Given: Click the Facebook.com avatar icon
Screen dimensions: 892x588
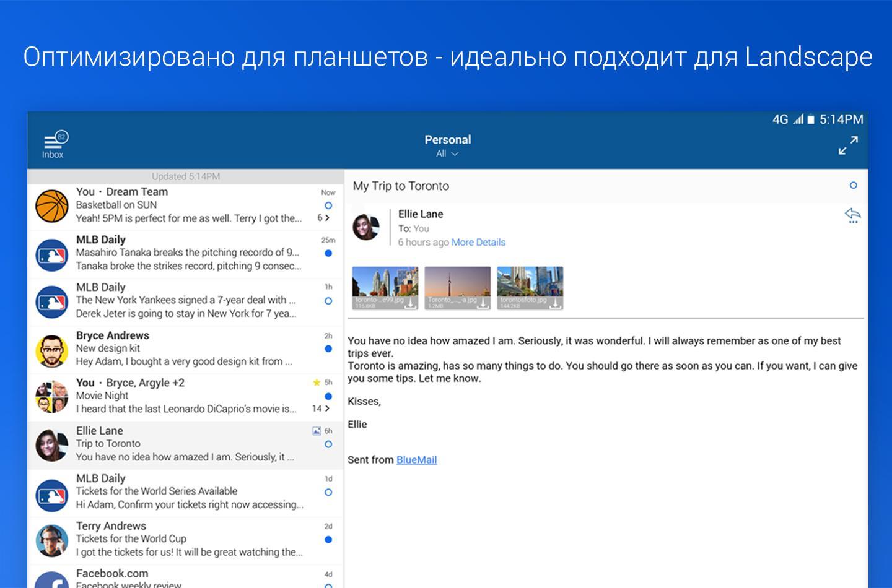Looking at the screenshot, I should tap(51, 581).
